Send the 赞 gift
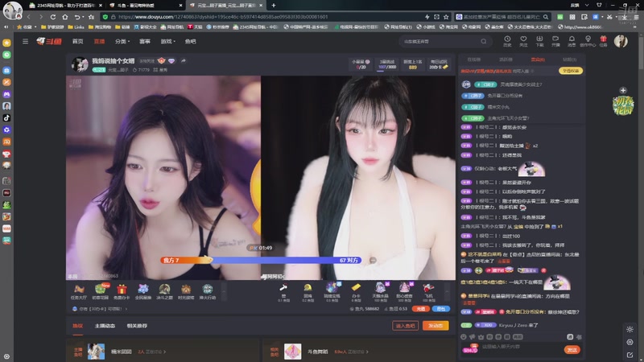 [283, 292]
